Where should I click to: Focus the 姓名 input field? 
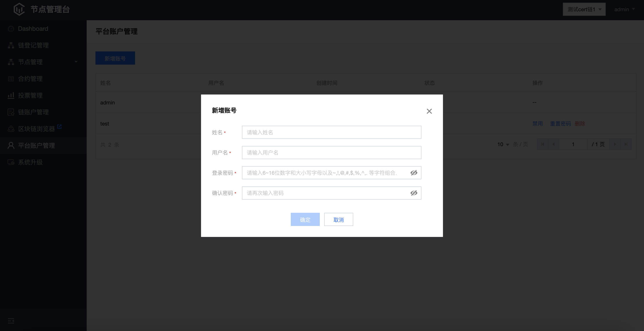pyautogui.click(x=331, y=132)
